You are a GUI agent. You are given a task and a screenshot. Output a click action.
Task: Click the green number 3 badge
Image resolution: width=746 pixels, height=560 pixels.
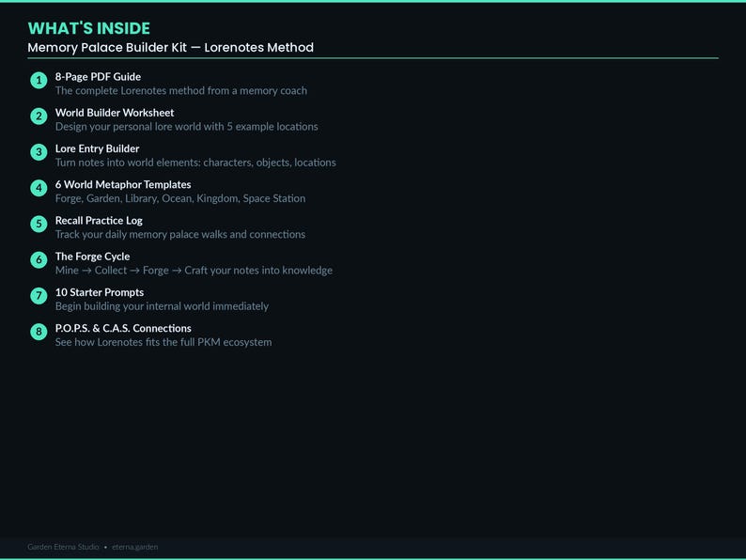(x=39, y=152)
